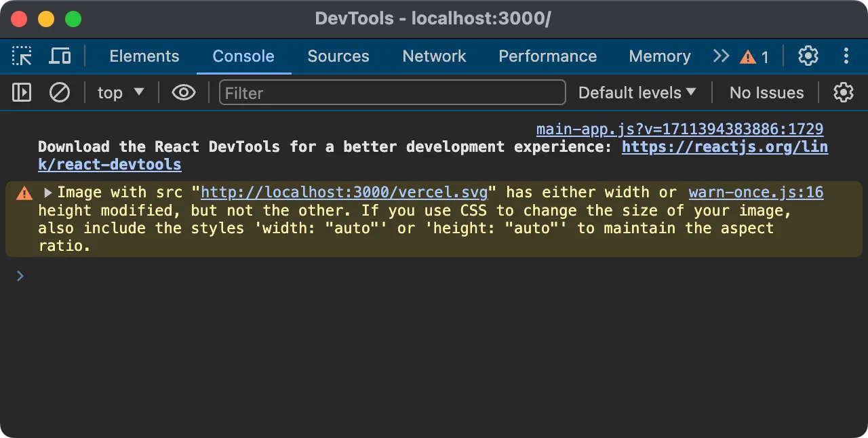Toggle the device emulation toolbar

60,56
